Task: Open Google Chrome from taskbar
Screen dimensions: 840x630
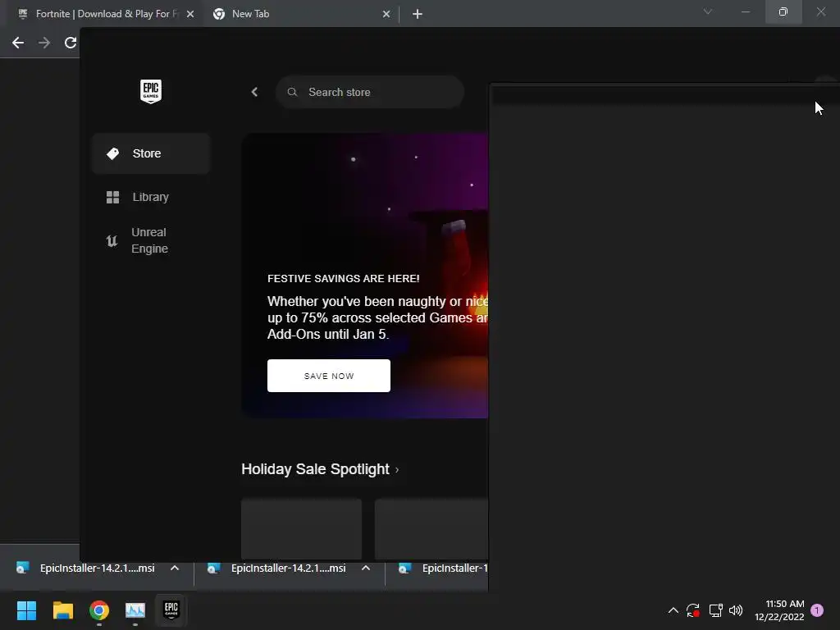Action: coord(99,610)
